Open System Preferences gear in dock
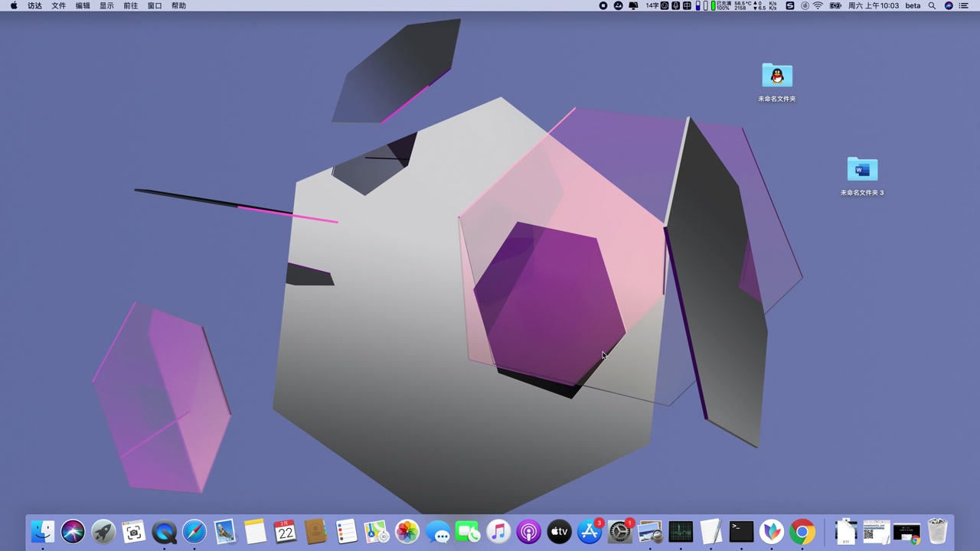The height and width of the screenshot is (551, 980). 620,531
